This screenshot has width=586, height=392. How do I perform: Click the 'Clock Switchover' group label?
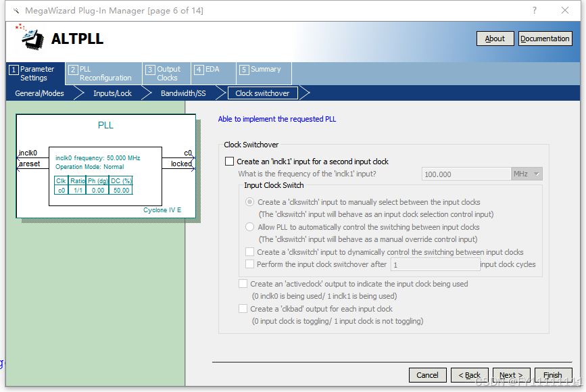click(x=251, y=145)
